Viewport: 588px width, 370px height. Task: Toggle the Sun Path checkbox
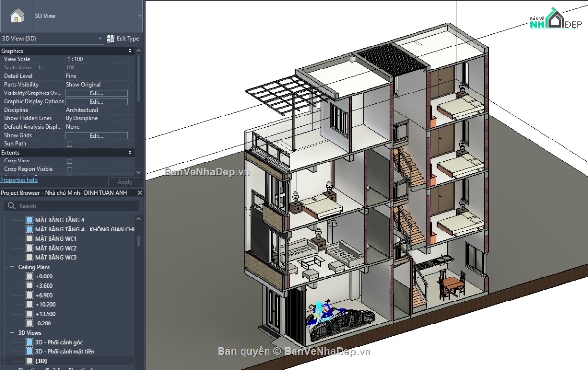tap(69, 144)
